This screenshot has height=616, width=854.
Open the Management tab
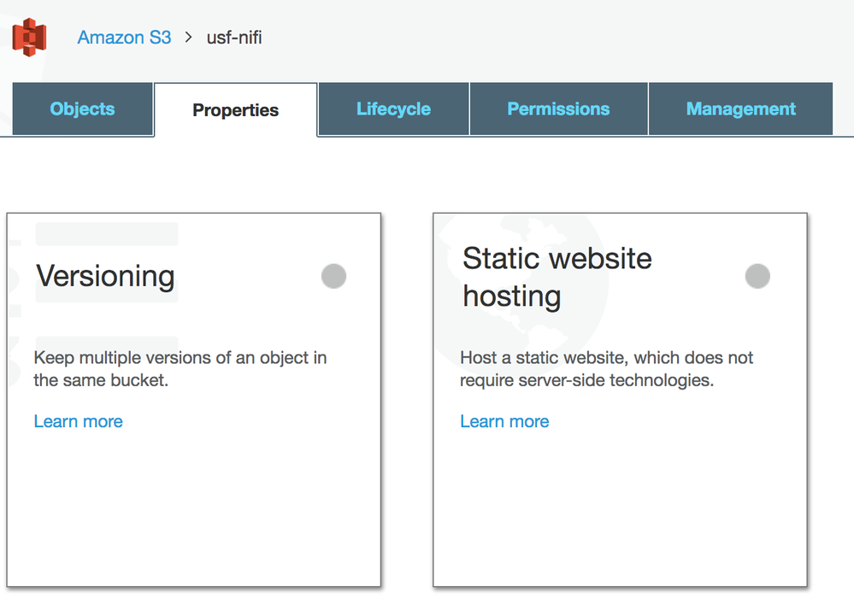[740, 109]
